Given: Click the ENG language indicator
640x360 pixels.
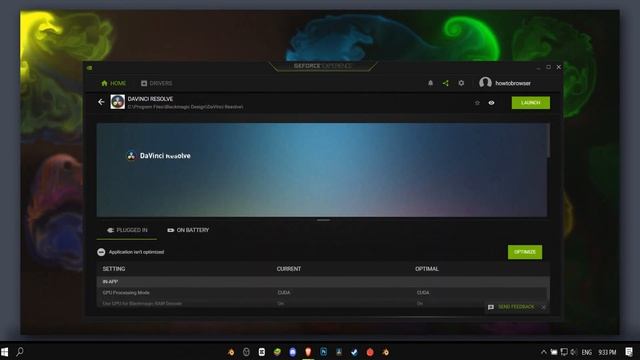Looking at the screenshot, I should [x=587, y=352].
